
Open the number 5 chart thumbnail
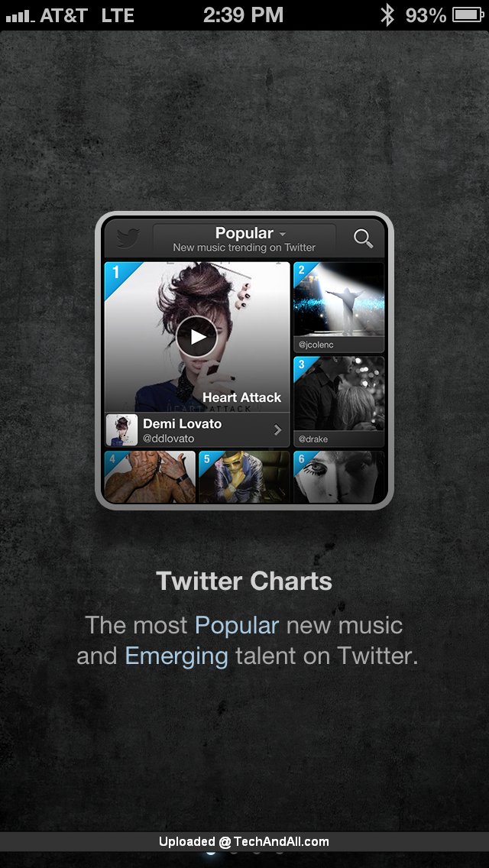[x=244, y=477]
